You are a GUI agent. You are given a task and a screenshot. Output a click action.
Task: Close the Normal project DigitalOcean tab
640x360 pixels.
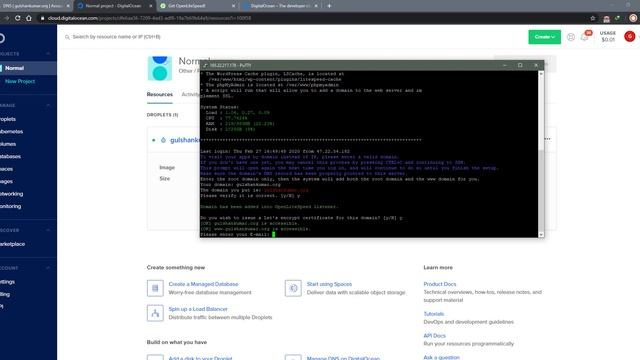click(151, 6)
